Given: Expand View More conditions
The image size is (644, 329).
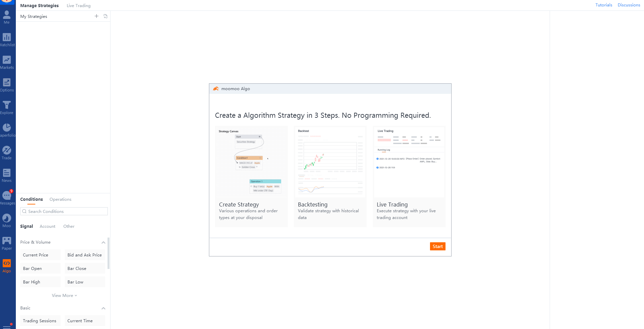Looking at the screenshot, I should click(64, 295).
